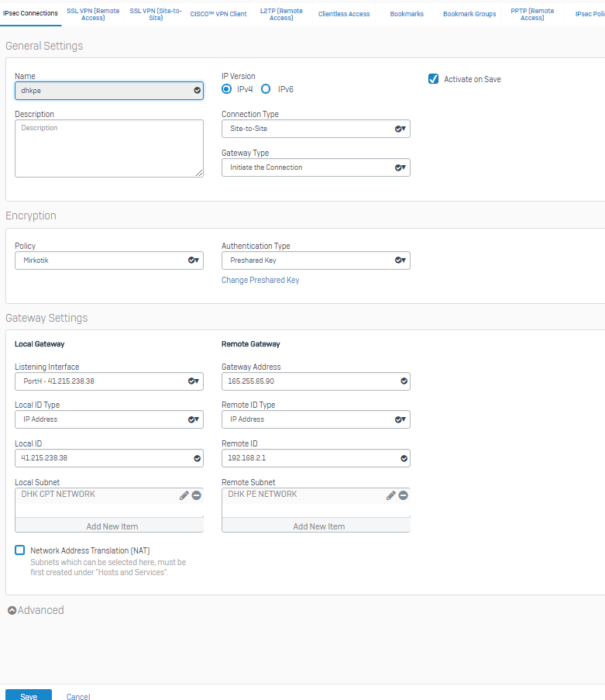
Task: Click the checkmark icon in the Gateway Address field
Action: pyautogui.click(x=404, y=381)
